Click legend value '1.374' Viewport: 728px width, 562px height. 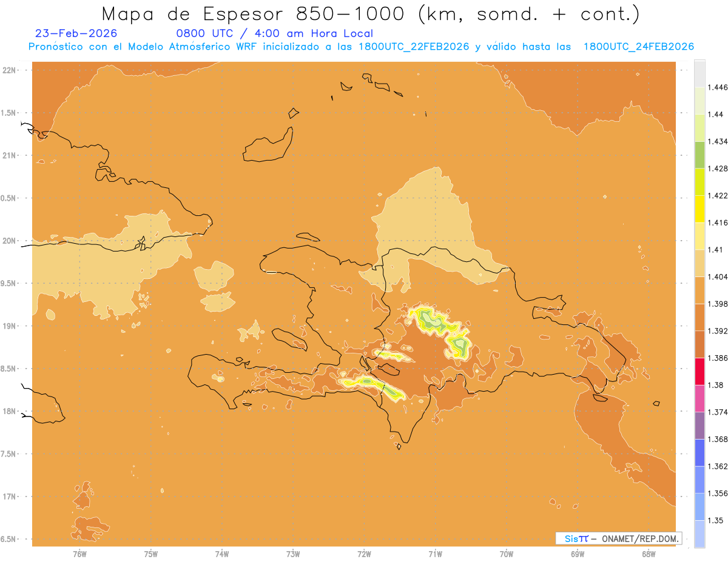click(717, 412)
